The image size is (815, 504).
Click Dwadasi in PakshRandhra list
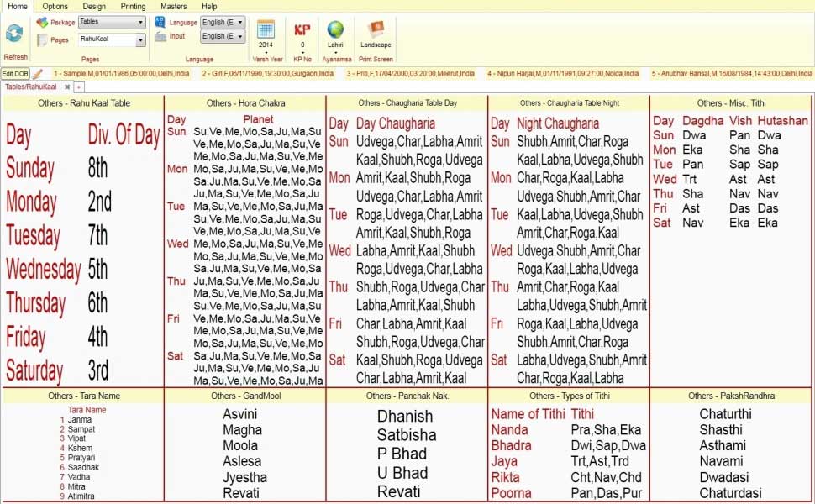click(724, 477)
